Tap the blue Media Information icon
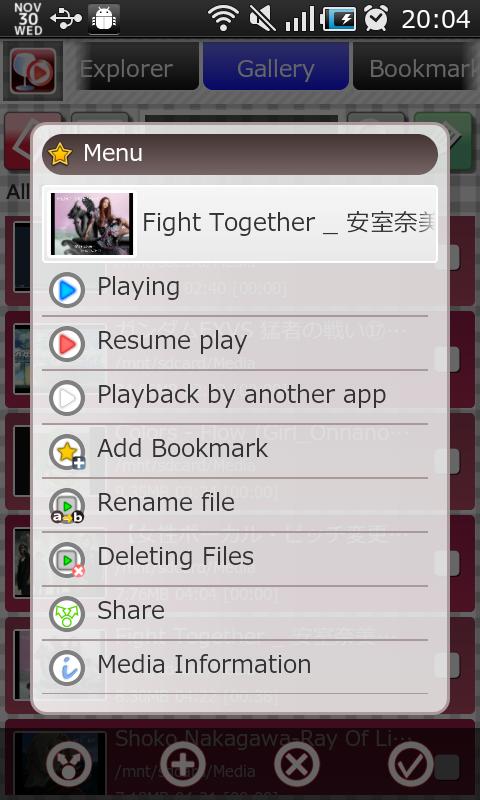 (67, 668)
